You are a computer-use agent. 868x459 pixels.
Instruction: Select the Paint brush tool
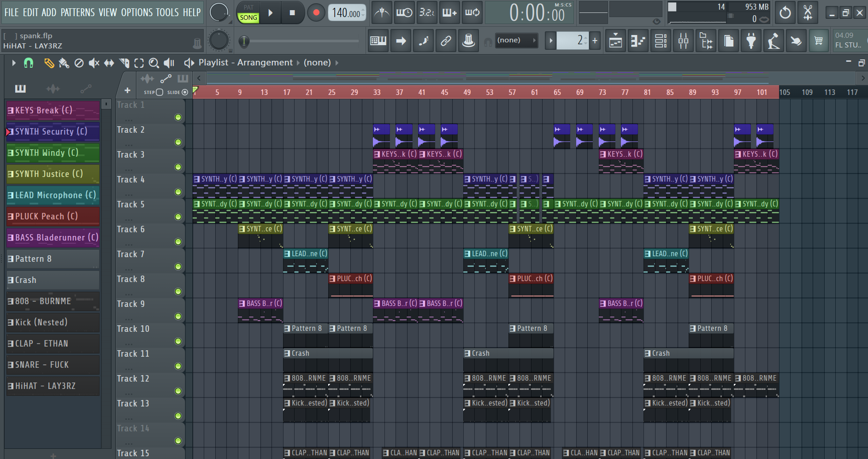click(x=64, y=63)
